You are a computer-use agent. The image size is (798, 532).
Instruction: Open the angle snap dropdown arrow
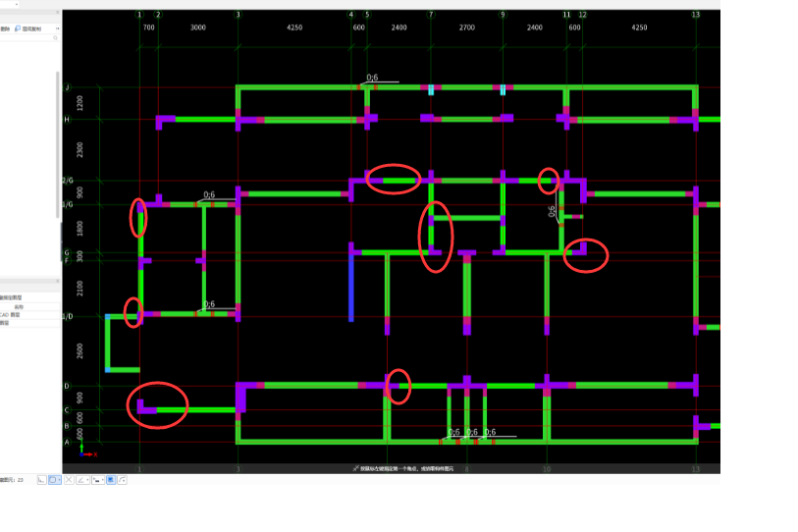tap(87, 480)
